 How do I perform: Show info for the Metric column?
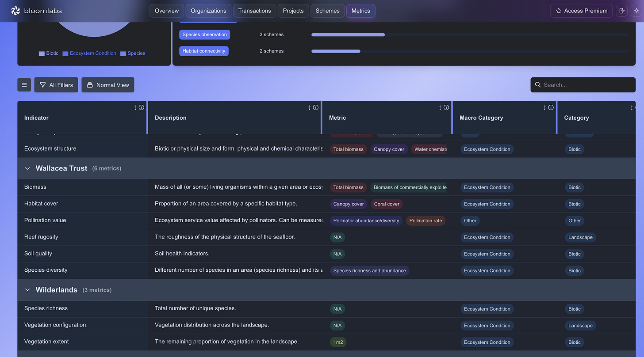pos(446,107)
